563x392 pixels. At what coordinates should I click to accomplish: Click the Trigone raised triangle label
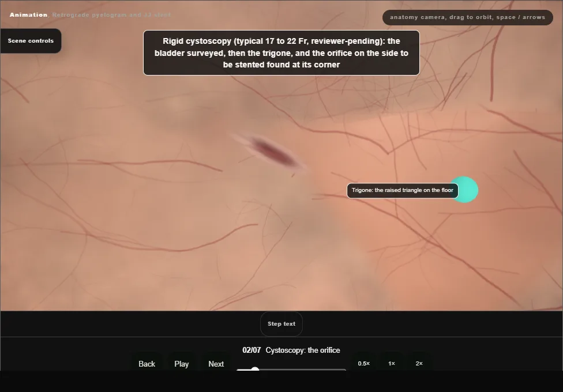(403, 191)
